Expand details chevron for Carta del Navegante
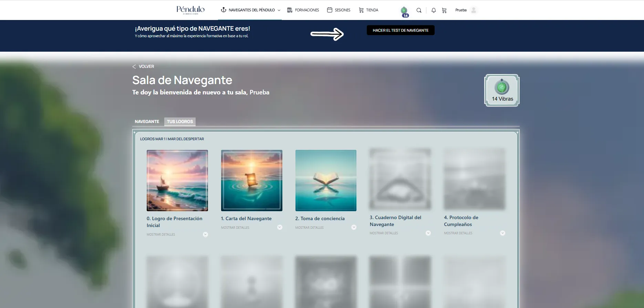The width and height of the screenshot is (644, 308). tap(280, 227)
